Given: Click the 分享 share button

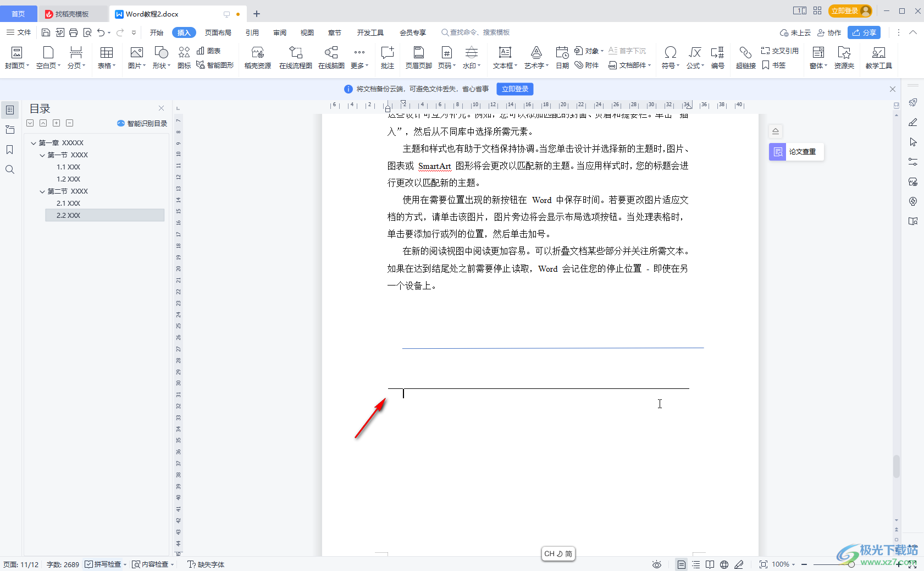Looking at the screenshot, I should [x=864, y=32].
